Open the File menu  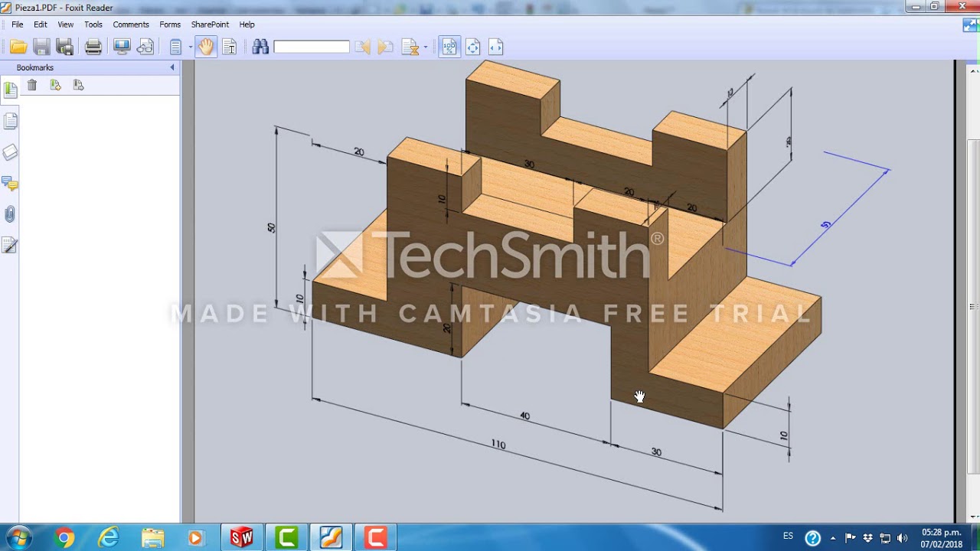click(x=18, y=24)
